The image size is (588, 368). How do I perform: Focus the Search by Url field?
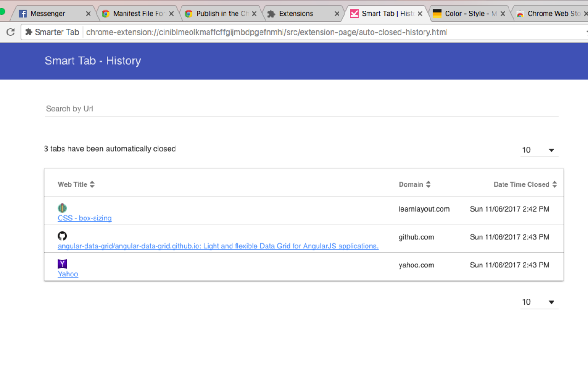click(302, 109)
